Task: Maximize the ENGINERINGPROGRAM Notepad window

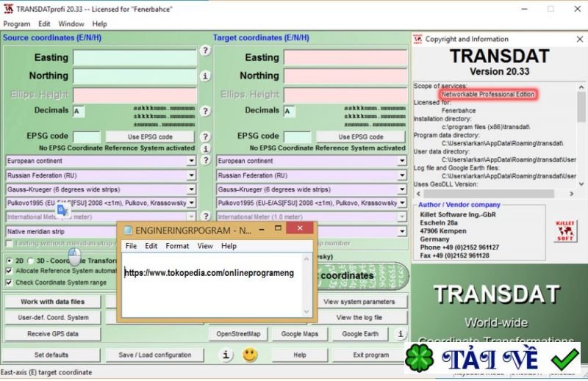Action: tap(278, 228)
